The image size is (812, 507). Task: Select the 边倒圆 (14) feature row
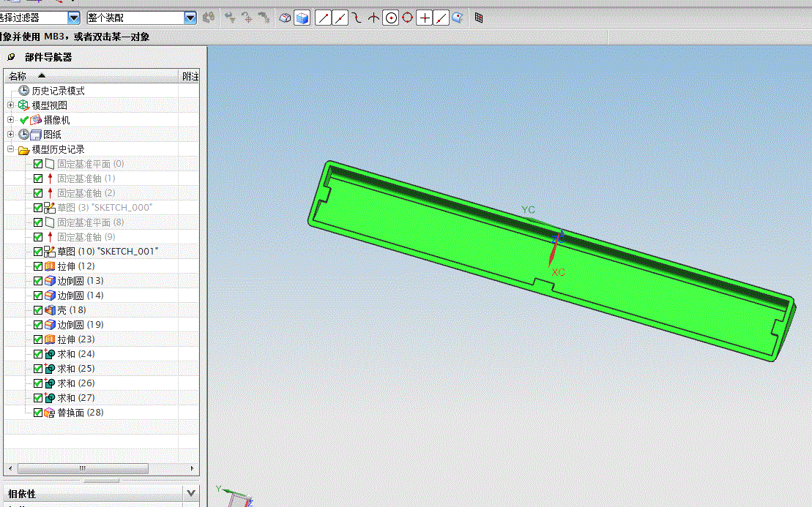[102, 296]
